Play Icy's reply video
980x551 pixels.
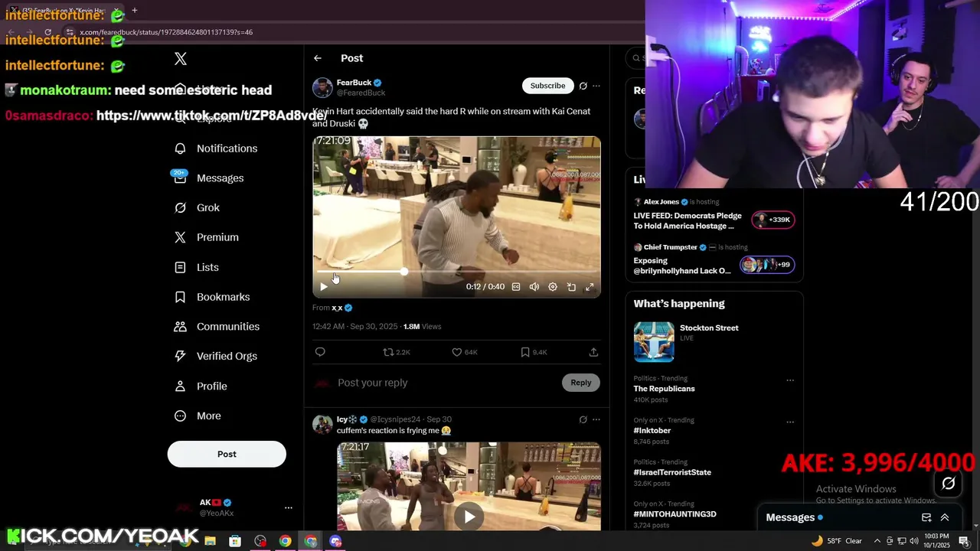click(x=469, y=517)
